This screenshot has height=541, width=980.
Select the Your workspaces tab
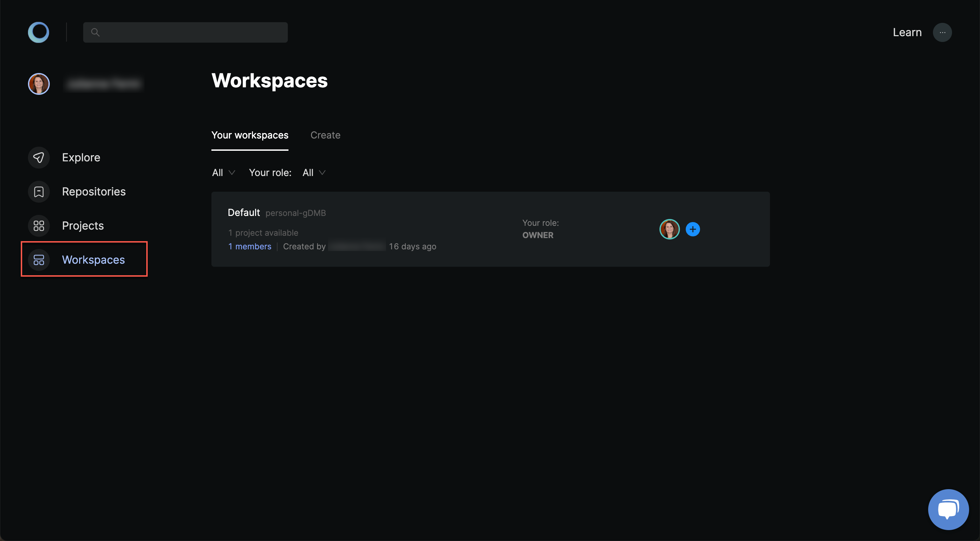[x=250, y=135]
